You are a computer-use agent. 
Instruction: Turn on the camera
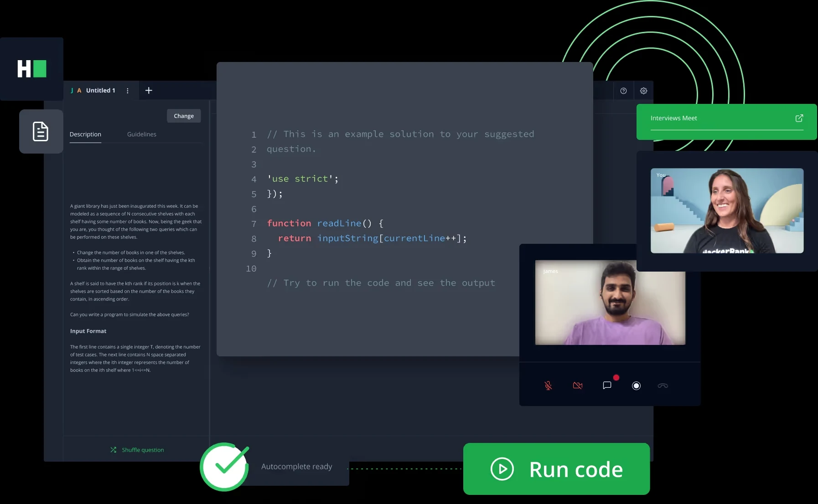click(577, 386)
